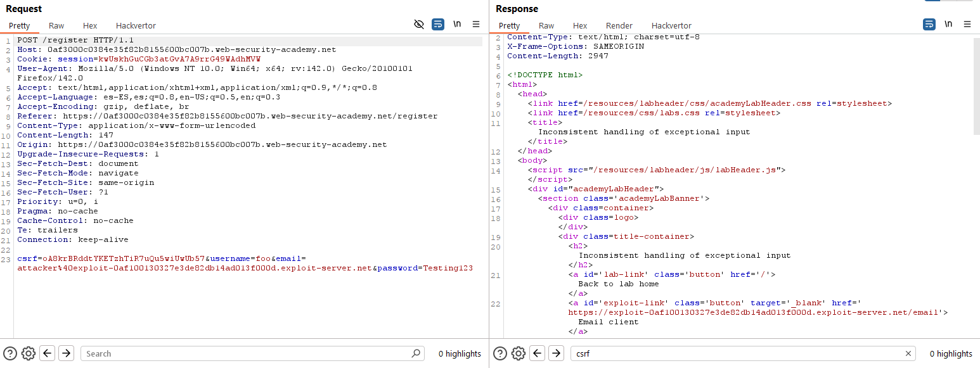Toggle line wrap icon in Response pane

coord(929,25)
